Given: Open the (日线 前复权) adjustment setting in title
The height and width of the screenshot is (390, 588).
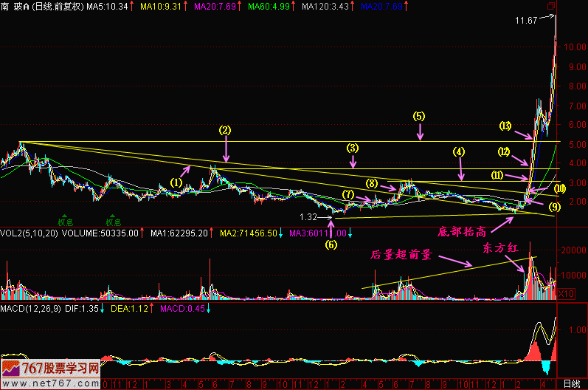Looking at the screenshot, I should (56, 7).
